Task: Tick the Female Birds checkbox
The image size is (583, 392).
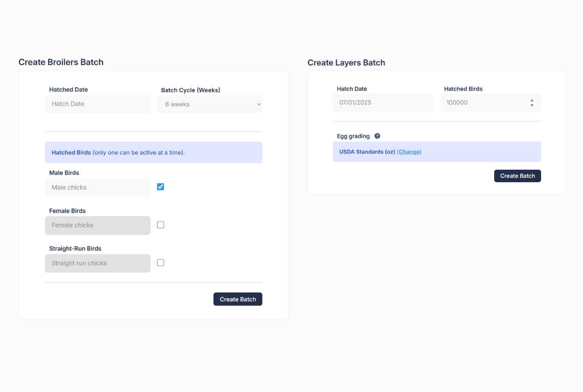Action: click(161, 225)
